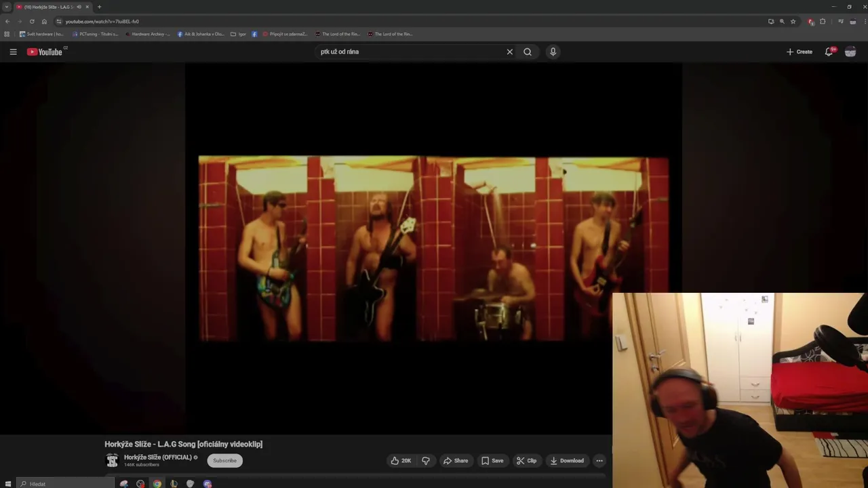Screen dimensions: 868x488
Task: Expand the Igor bookmarks folder
Action: click(x=238, y=34)
